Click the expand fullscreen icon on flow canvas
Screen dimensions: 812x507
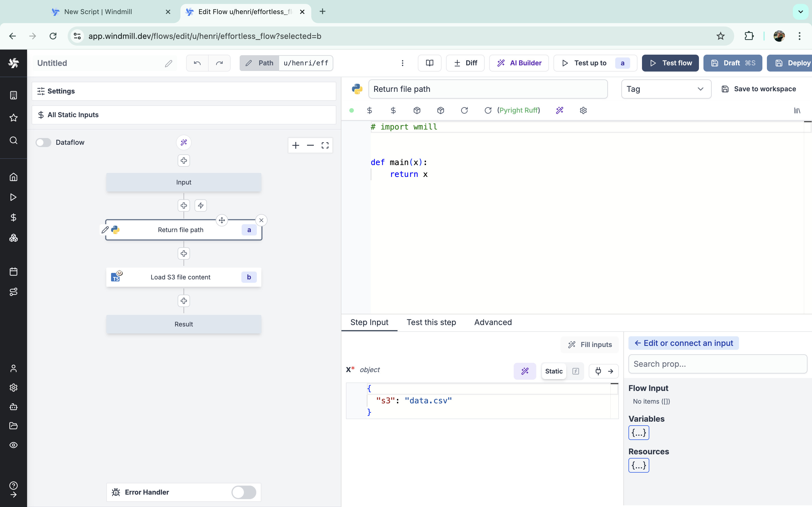pyautogui.click(x=325, y=144)
